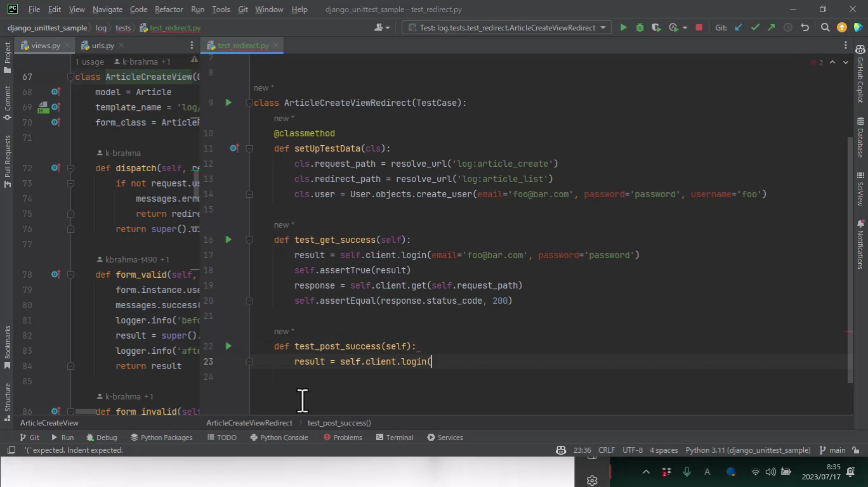The width and height of the screenshot is (868, 487).
Task: Run the test with green play button in toolbar
Action: coord(623,27)
